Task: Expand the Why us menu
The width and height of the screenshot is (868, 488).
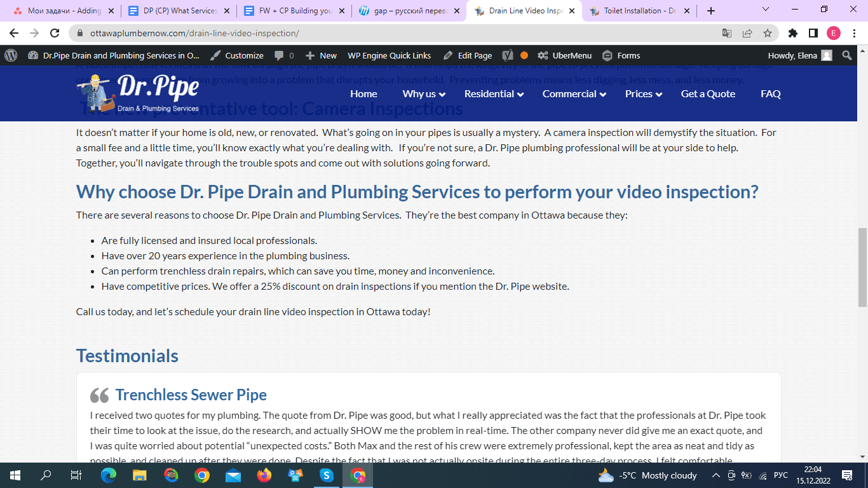Action: pyautogui.click(x=424, y=93)
